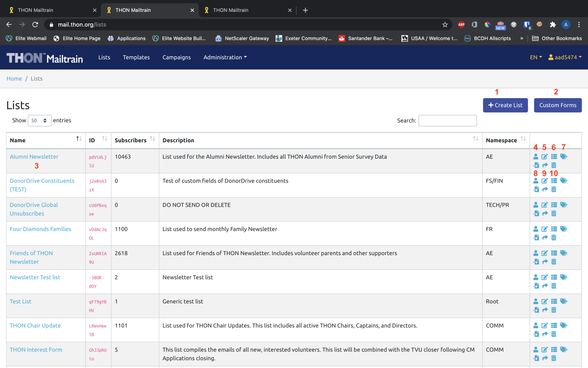
Task: Bookmark this page with the star icon
Action: click(x=445, y=25)
